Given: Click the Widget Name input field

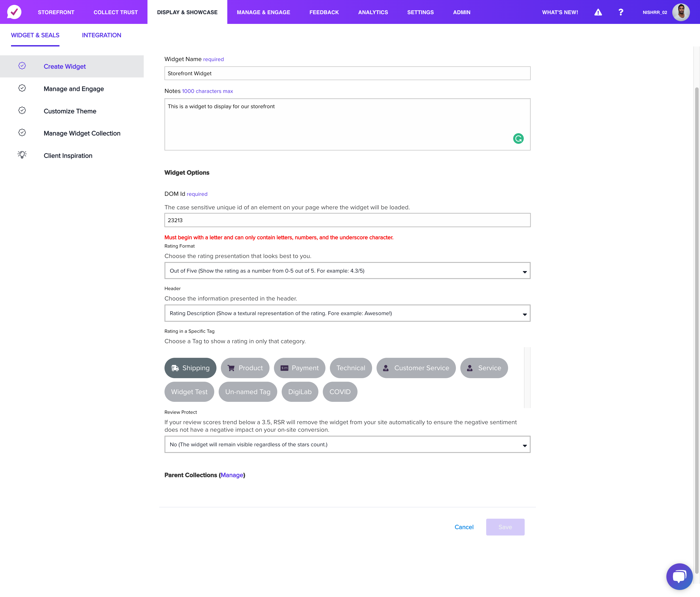Looking at the screenshot, I should (x=347, y=73).
